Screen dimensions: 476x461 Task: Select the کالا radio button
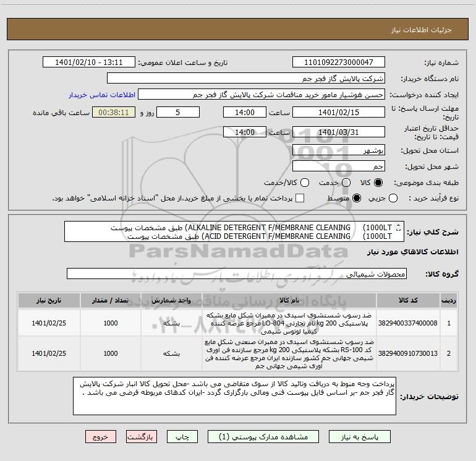(x=378, y=183)
